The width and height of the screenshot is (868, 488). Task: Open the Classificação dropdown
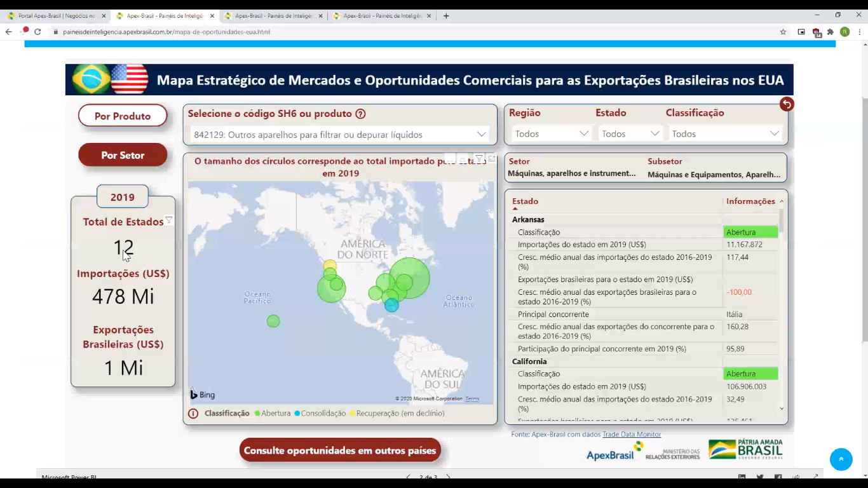(x=725, y=133)
